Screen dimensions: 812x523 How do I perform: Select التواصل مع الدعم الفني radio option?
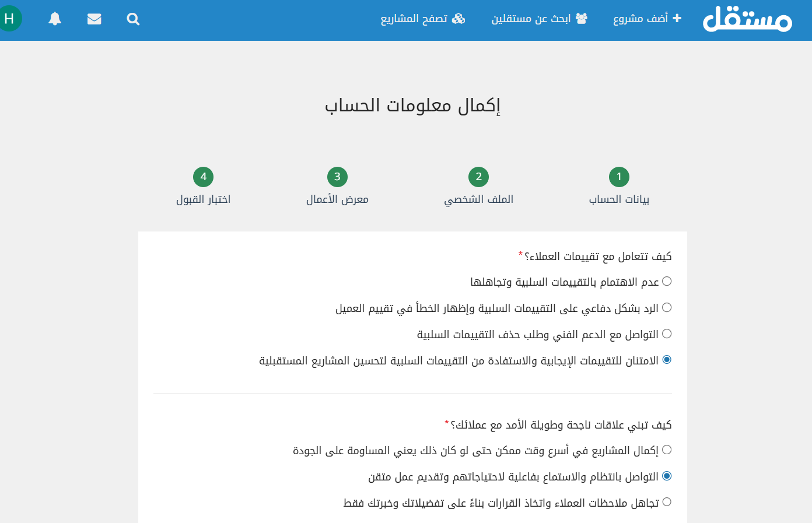coord(667,334)
